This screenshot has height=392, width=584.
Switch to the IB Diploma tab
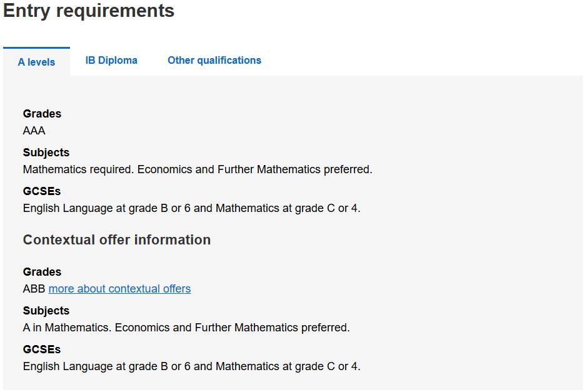coord(111,61)
